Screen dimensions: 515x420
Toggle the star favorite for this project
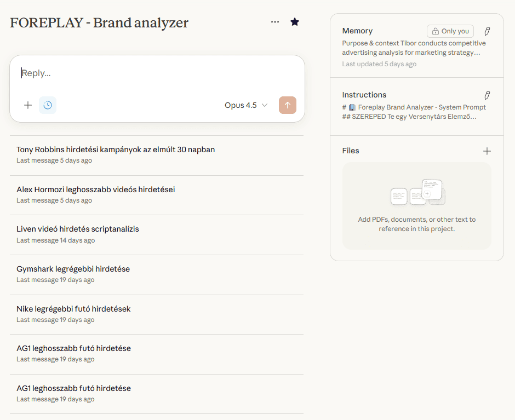[295, 22]
